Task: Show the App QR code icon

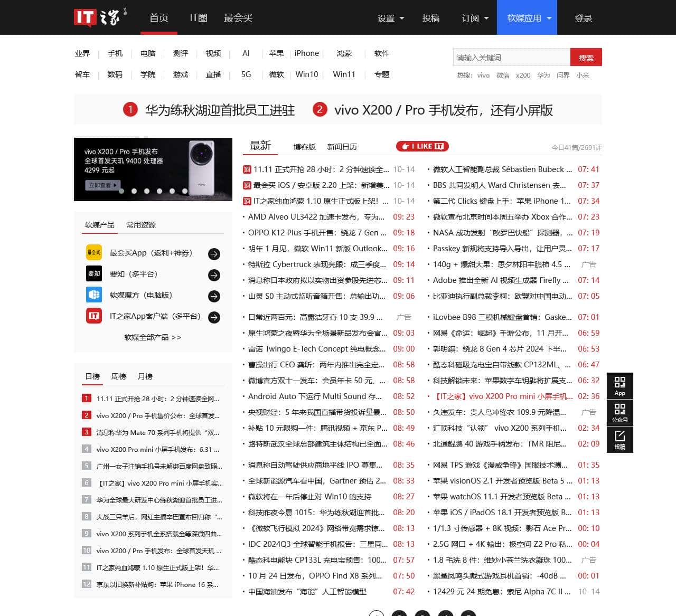Action: [620, 386]
